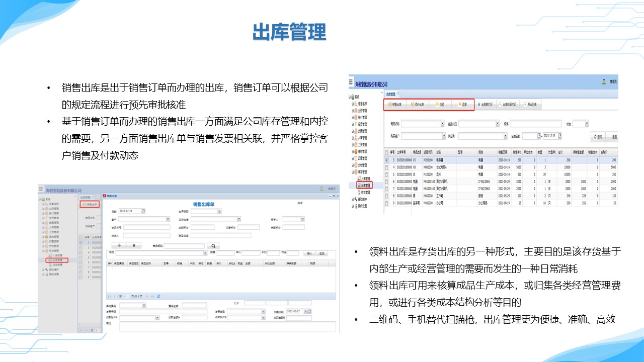644x362 pixels.
Task: Click reset button right of 确认 in dialog
Action: (x=322, y=253)
